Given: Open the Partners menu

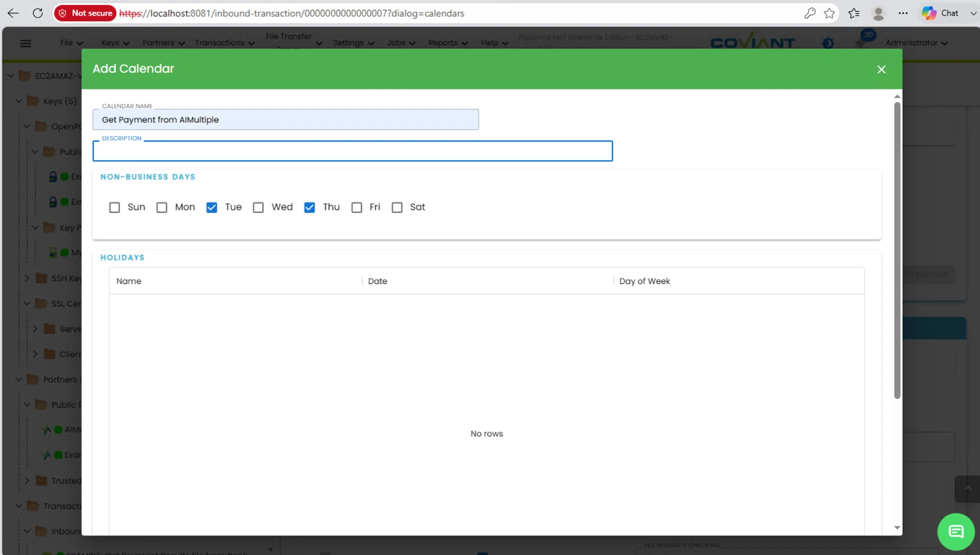Looking at the screenshot, I should click(x=164, y=43).
